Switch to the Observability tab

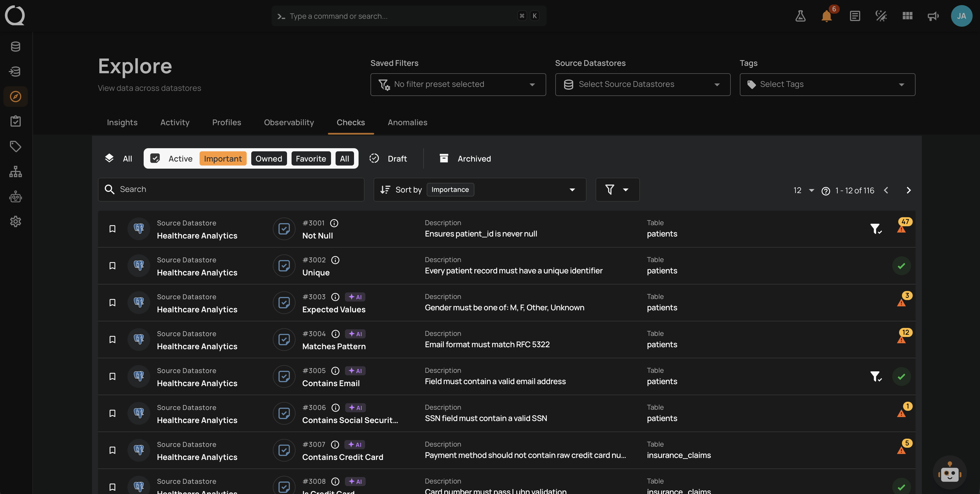289,123
